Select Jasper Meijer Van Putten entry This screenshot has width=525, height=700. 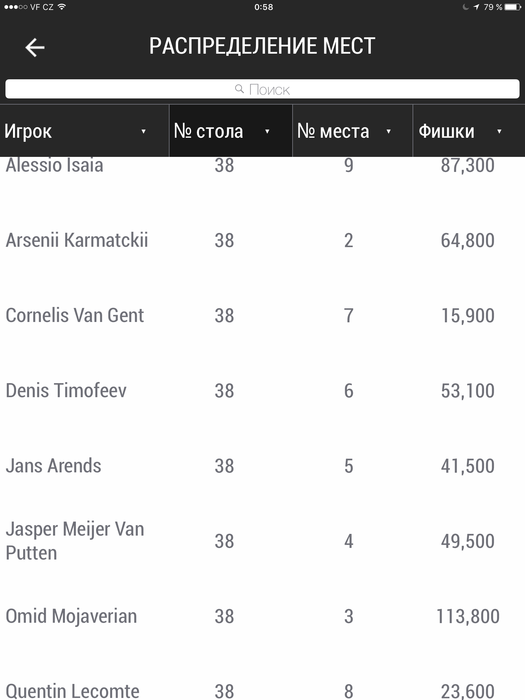pos(75,541)
